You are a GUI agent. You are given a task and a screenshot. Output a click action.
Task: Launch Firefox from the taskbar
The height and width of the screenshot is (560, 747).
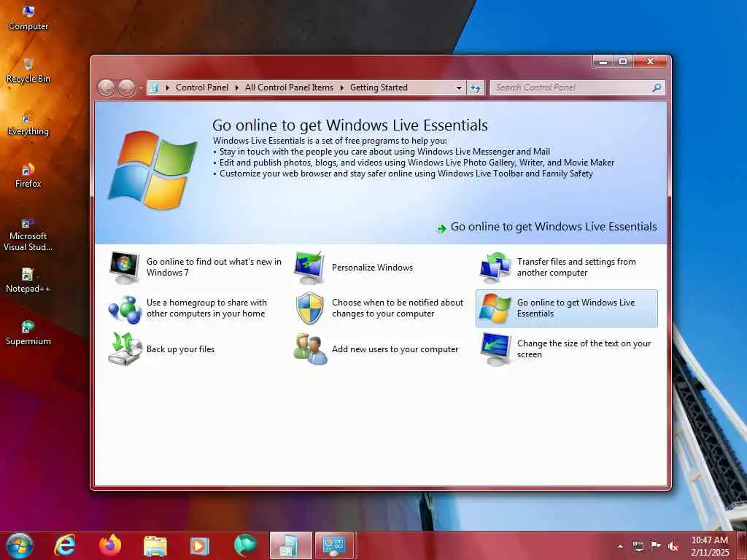coord(110,545)
